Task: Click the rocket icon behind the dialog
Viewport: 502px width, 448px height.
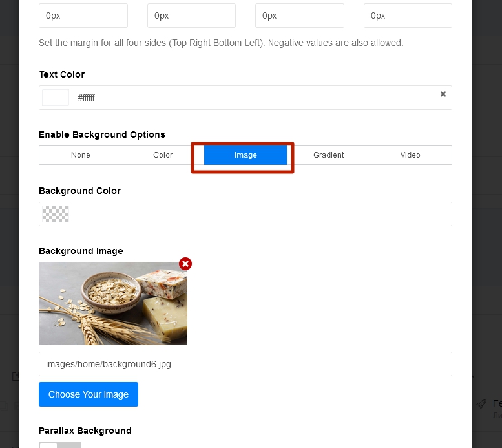Action: coord(481,403)
